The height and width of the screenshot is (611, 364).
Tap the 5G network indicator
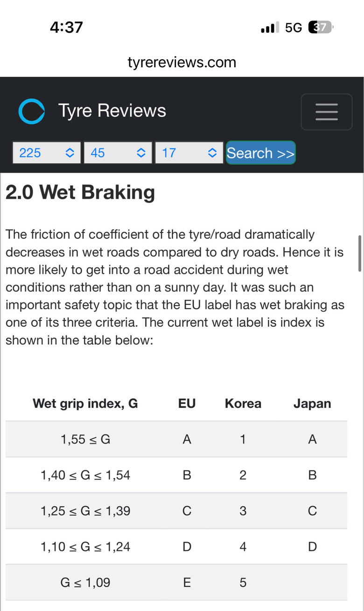[294, 28]
